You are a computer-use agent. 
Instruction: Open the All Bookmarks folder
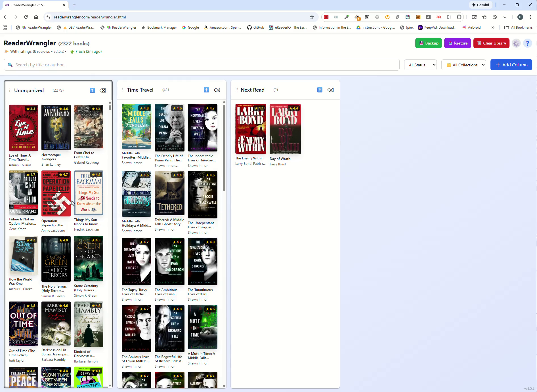coord(519,27)
